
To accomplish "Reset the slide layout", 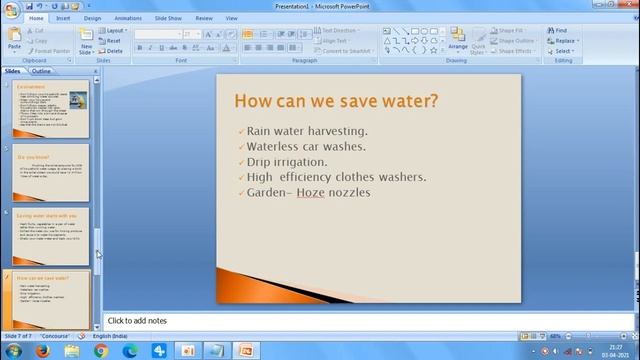I will pyautogui.click(x=110, y=41).
